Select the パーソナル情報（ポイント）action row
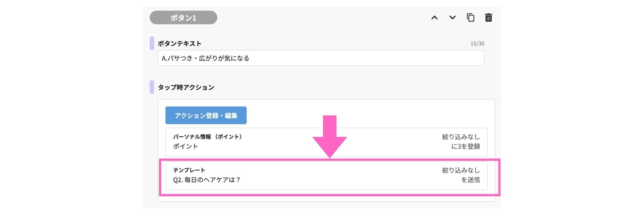This screenshot has width=644, height=215. [326, 142]
